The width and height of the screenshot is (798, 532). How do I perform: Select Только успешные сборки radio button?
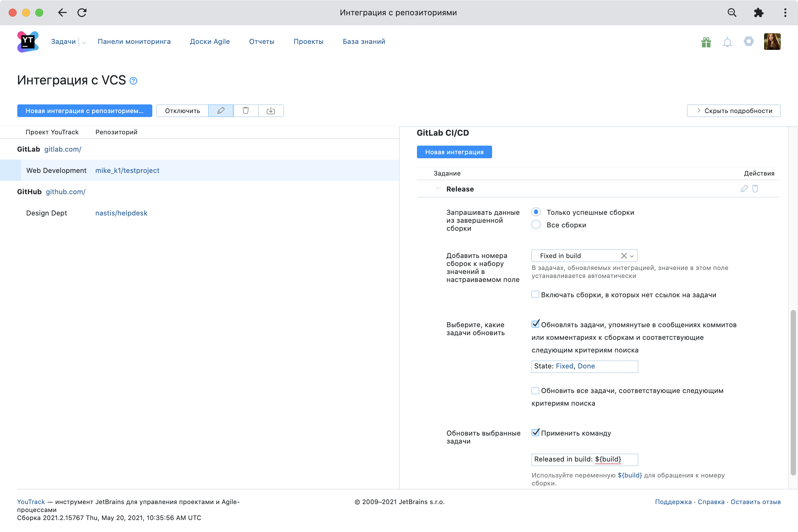[x=536, y=212]
